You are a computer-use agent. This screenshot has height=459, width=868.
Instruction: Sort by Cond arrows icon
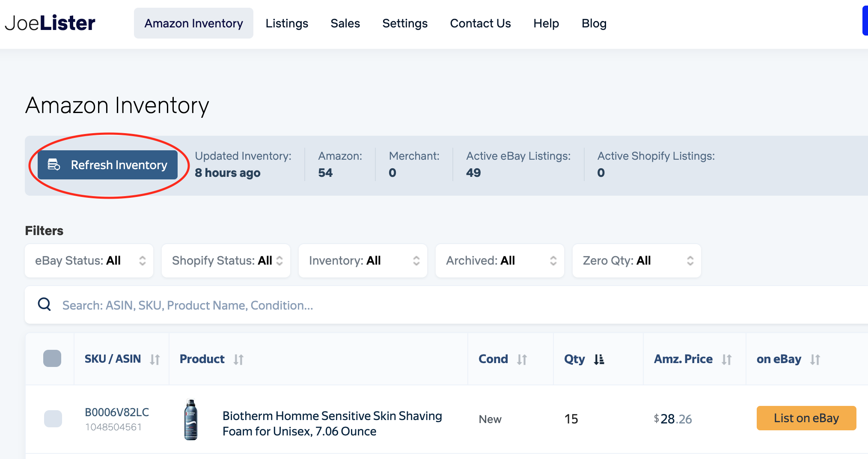[522, 359]
